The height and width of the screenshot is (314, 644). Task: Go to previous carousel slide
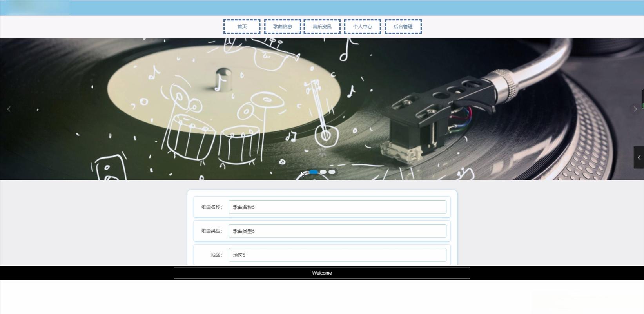point(9,109)
